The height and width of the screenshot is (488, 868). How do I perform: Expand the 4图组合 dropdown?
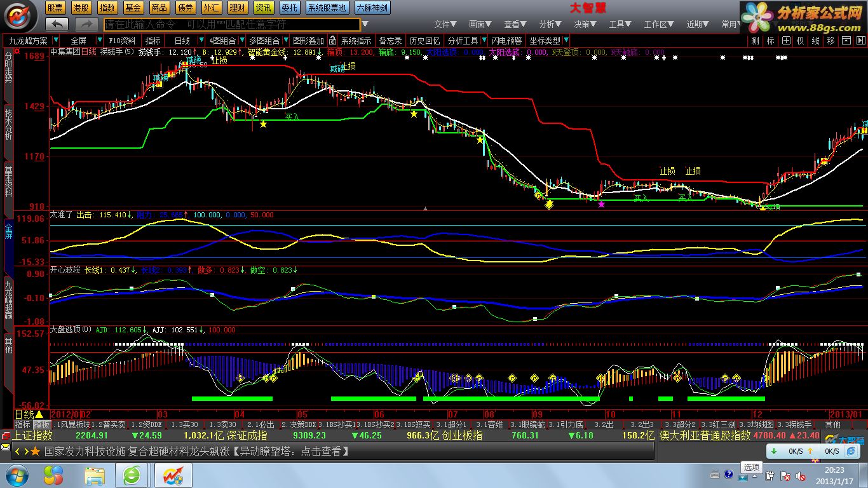(x=241, y=41)
